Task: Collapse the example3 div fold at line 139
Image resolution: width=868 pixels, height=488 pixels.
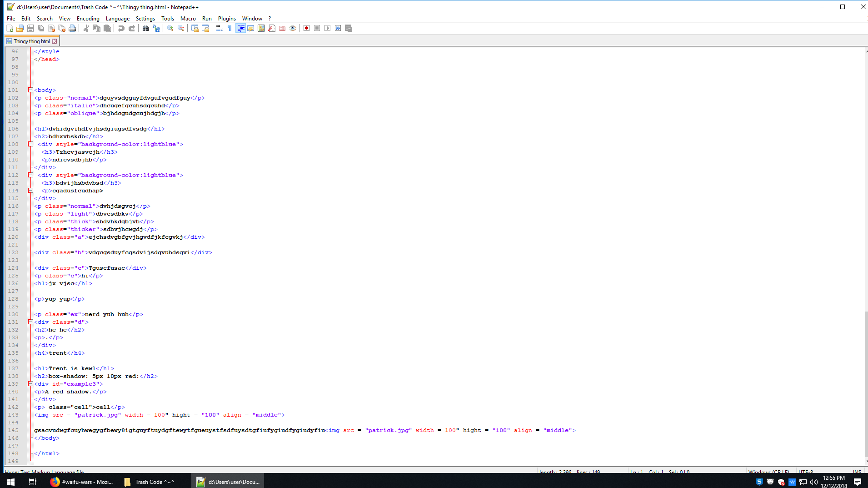Action: tap(30, 384)
